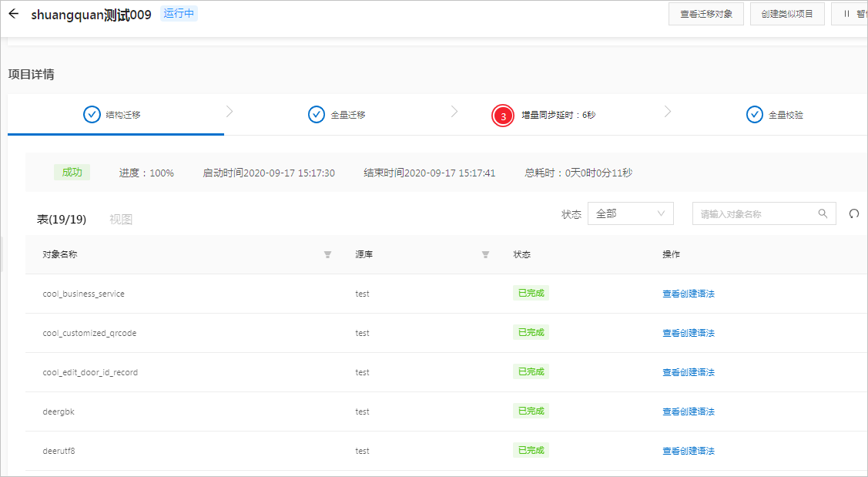Viewport: 868px width, 477px height.
Task: Open 查看创建语法 for deergbk
Action: [688, 411]
